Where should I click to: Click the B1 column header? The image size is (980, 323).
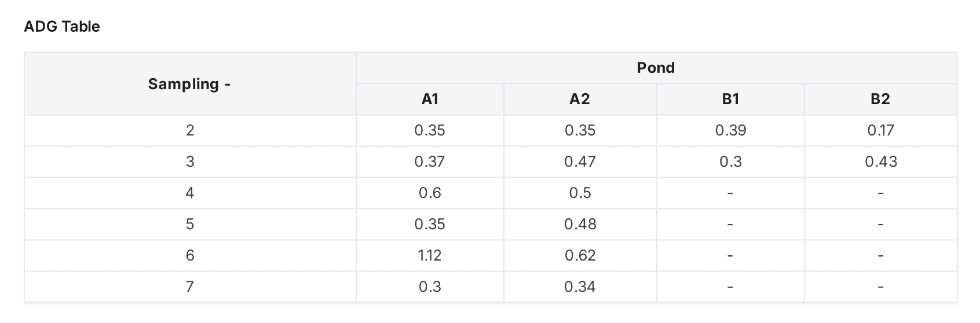pos(730,99)
